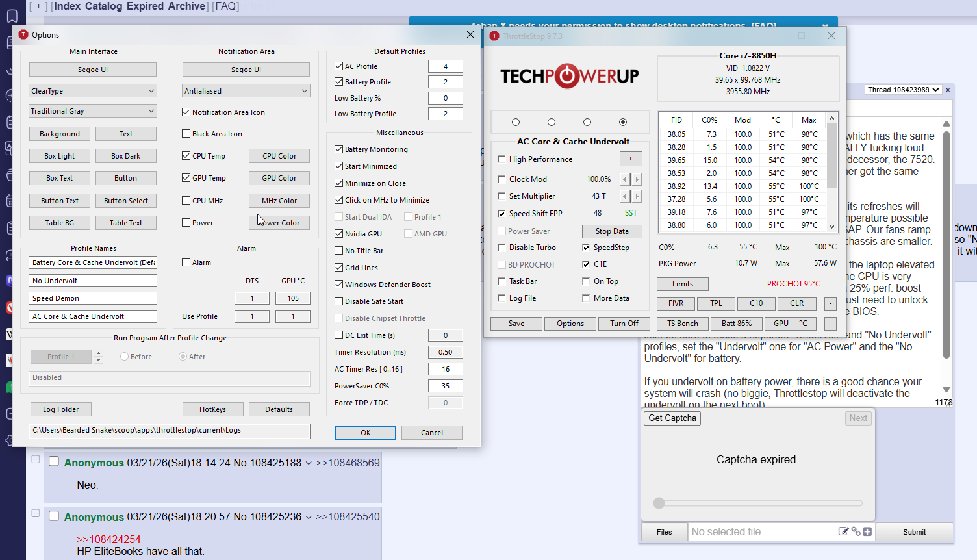Collapse post No.108425188 with its minus icon
This screenshot has width=977, height=560.
pos(36,459)
